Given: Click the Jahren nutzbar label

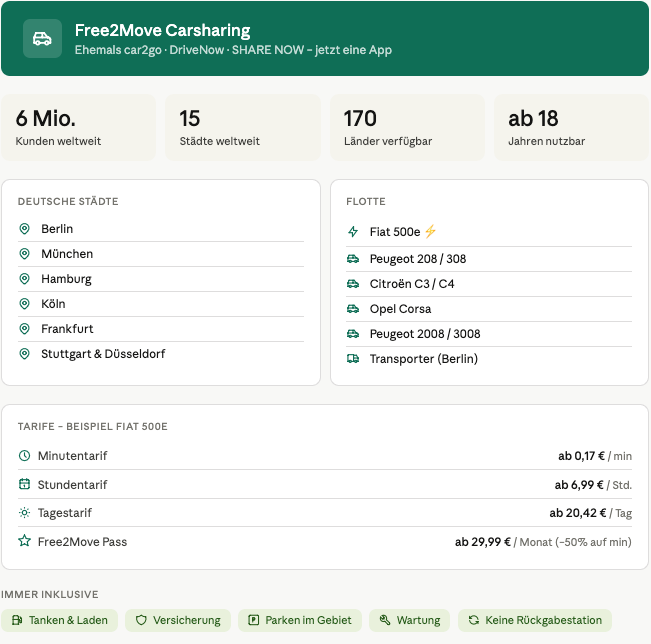Looking at the screenshot, I should click(x=546, y=141).
